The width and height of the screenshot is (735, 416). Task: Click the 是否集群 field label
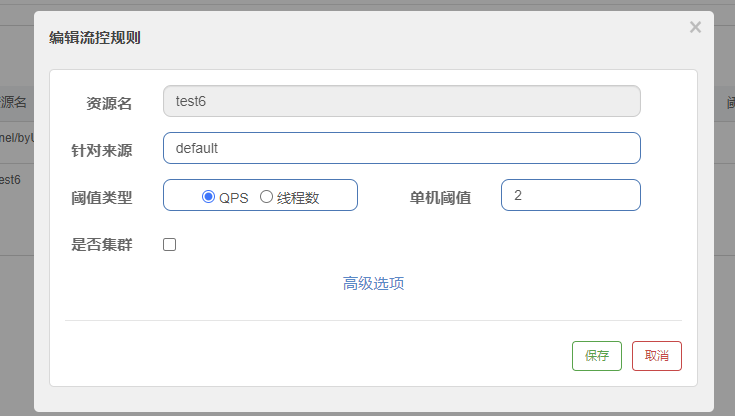pos(102,245)
